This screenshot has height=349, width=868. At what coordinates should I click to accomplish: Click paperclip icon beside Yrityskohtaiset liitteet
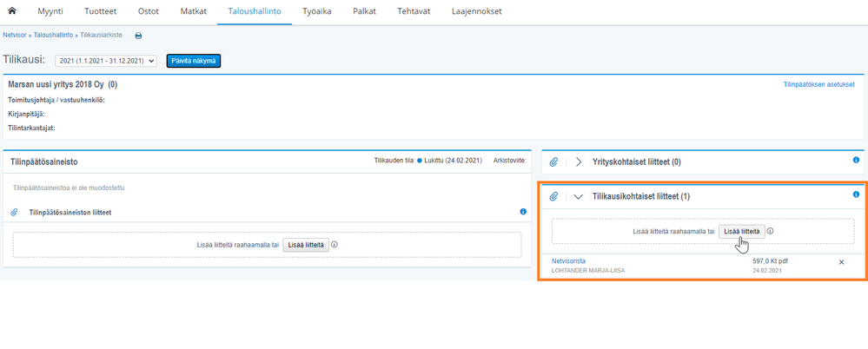(x=553, y=162)
